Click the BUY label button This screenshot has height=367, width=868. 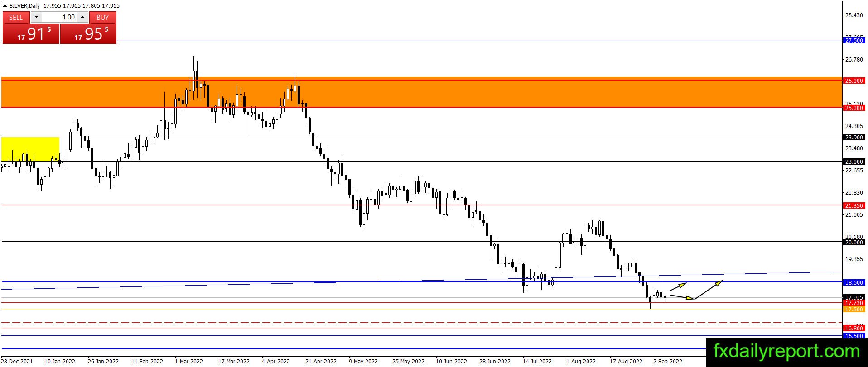pos(103,17)
